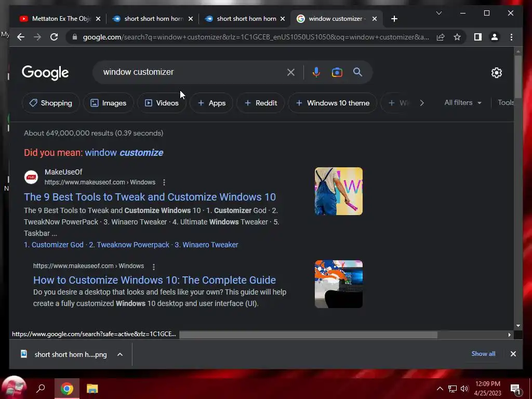Screen dimensions: 532x399
Task: Click the browser forward arrow
Action: [37, 37]
